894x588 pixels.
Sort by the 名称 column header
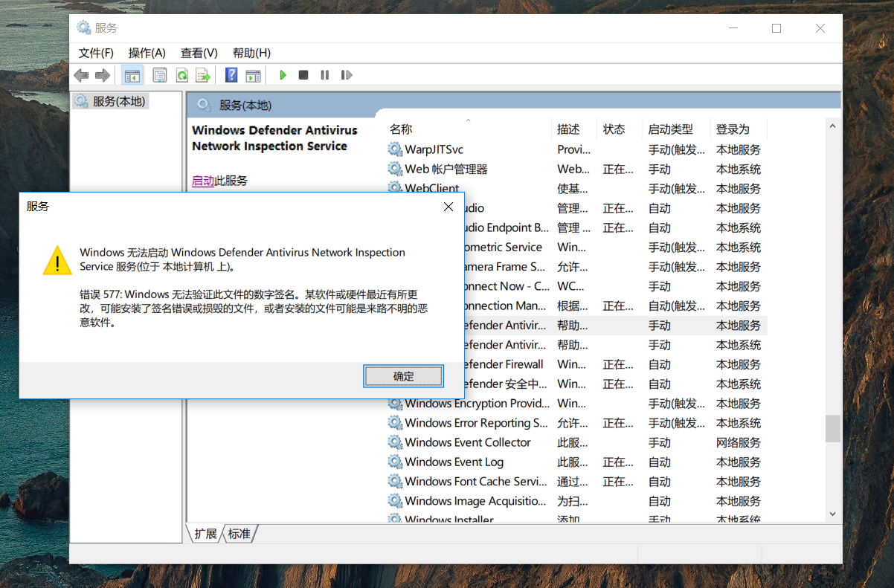(x=469, y=129)
